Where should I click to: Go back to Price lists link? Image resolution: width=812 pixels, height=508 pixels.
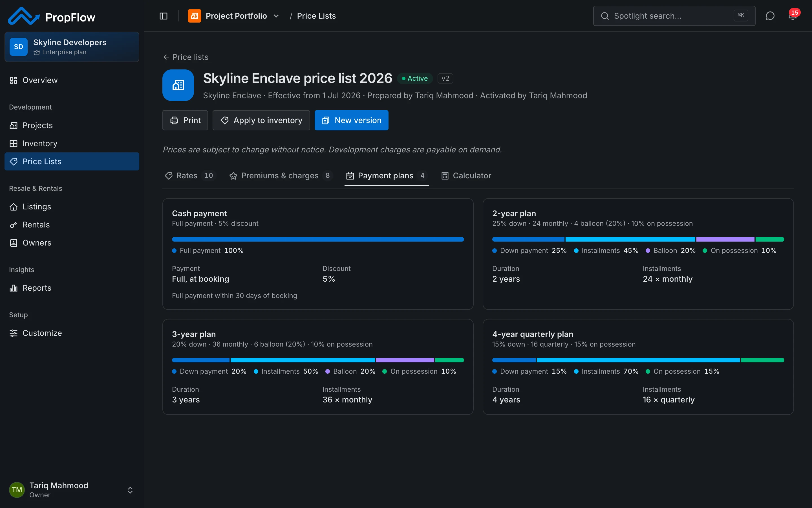point(186,57)
